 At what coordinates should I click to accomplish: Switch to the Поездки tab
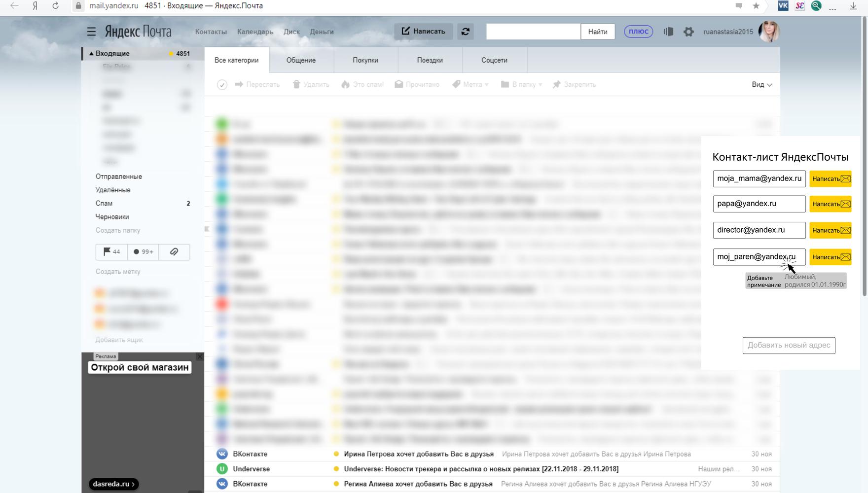coord(430,60)
